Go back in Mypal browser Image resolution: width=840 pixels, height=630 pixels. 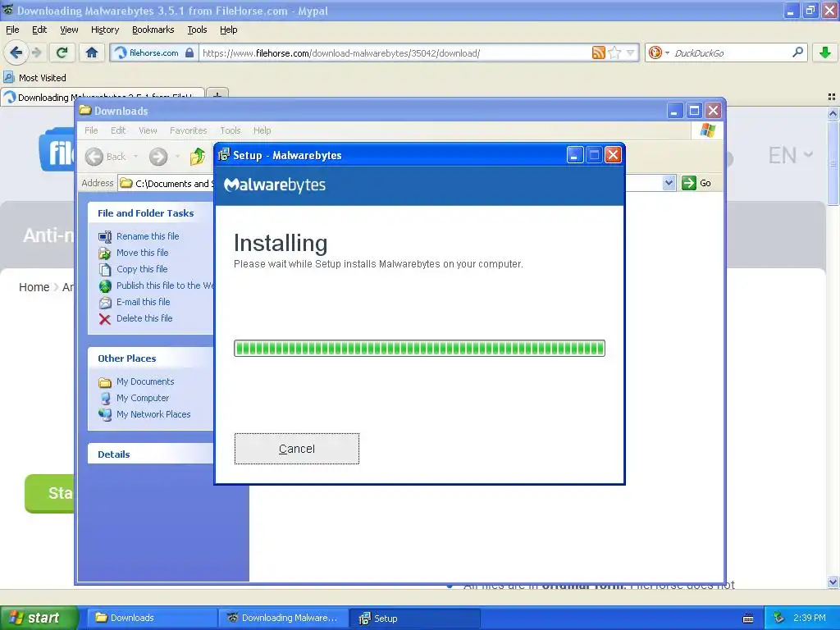coord(16,52)
